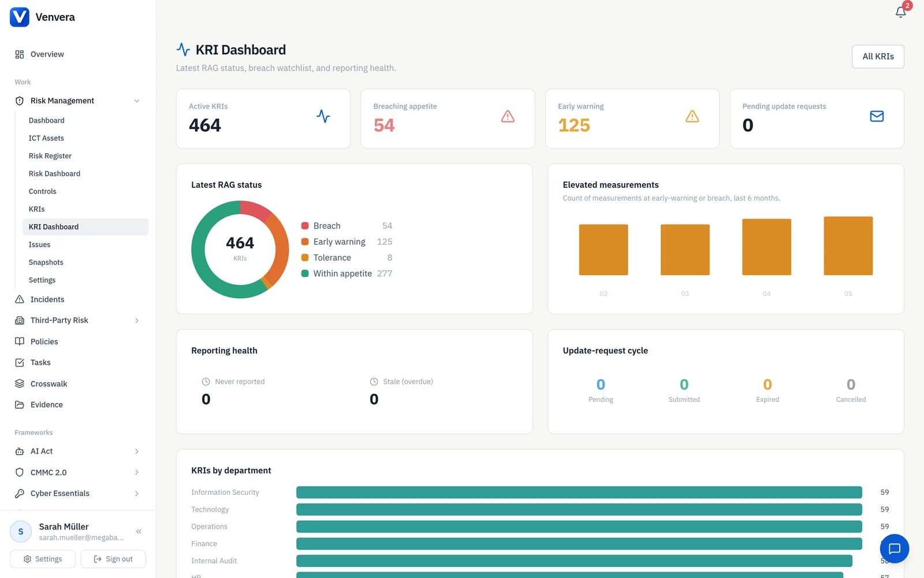Collapse the sidebar with double chevron

click(x=139, y=532)
